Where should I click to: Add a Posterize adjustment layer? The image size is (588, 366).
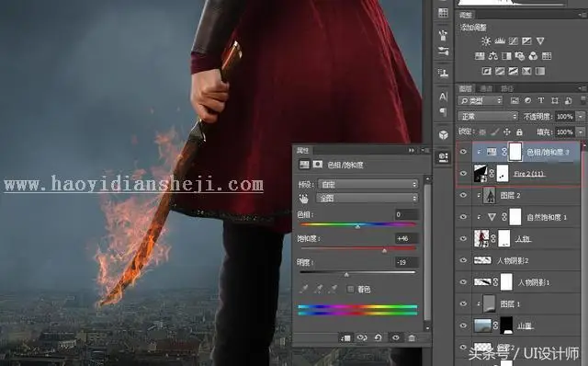tap(500, 71)
